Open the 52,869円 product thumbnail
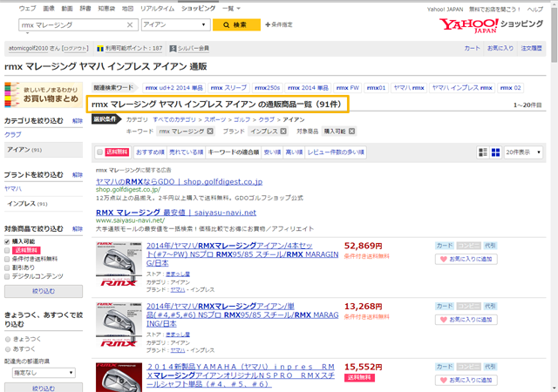Screen dimensions: 558x392 tap(117, 264)
